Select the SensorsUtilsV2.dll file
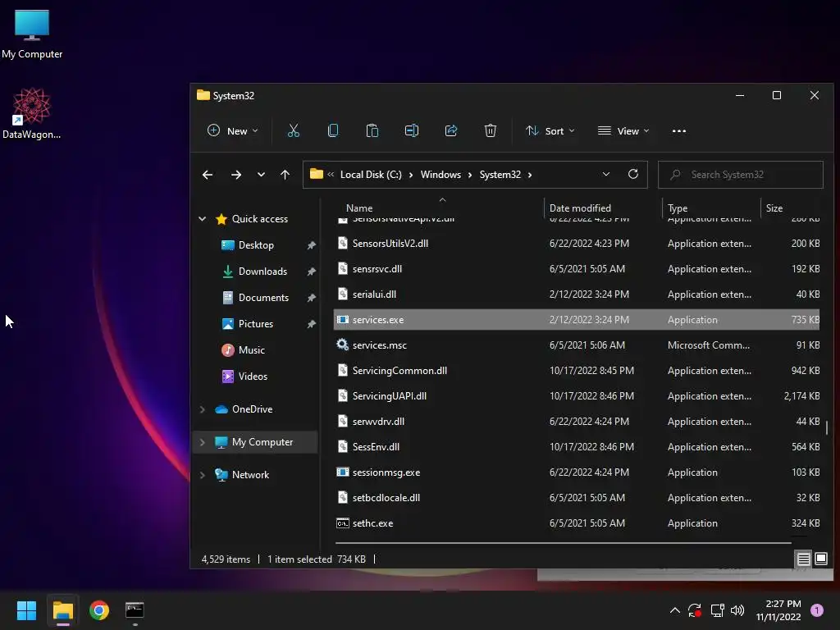The width and height of the screenshot is (840, 630). click(577, 243)
